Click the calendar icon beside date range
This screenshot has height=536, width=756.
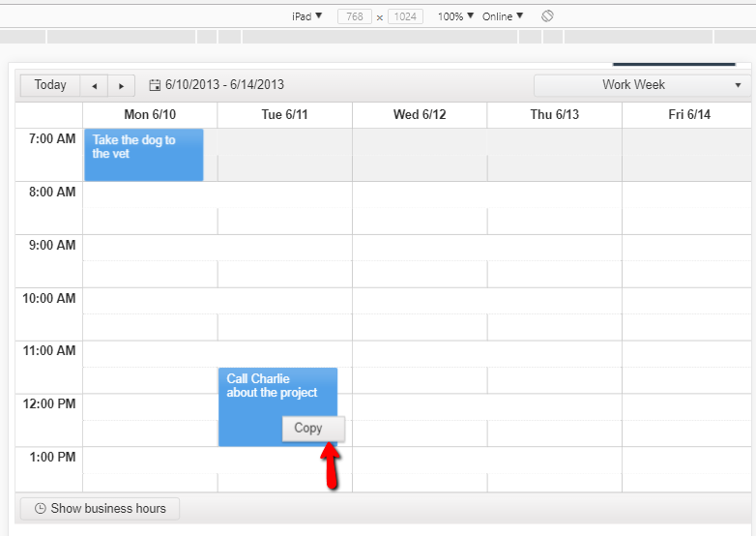(x=155, y=85)
